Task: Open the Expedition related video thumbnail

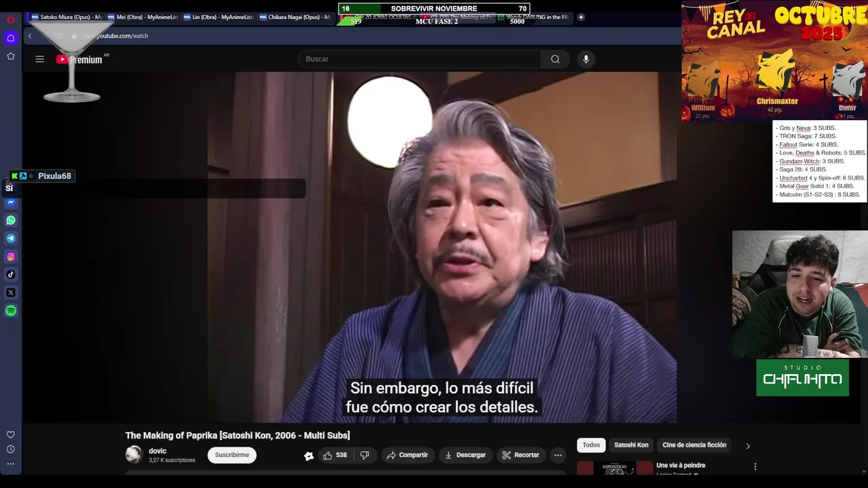Action: [x=615, y=468]
